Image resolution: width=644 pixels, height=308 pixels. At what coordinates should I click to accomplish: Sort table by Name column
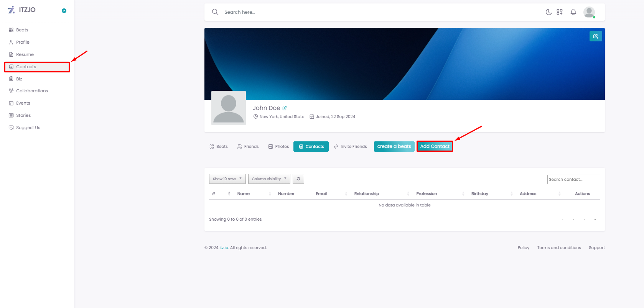pyautogui.click(x=244, y=194)
